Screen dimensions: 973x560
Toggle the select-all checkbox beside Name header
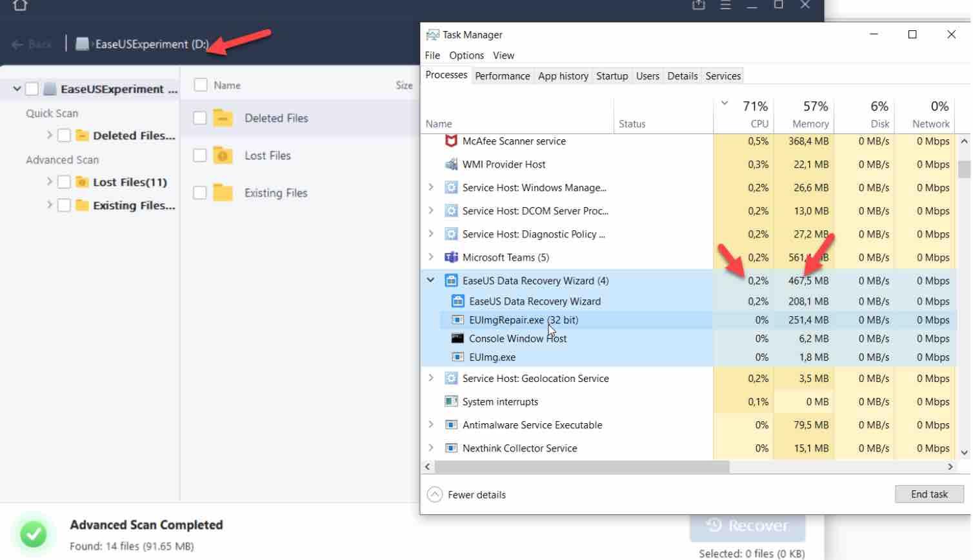click(201, 85)
